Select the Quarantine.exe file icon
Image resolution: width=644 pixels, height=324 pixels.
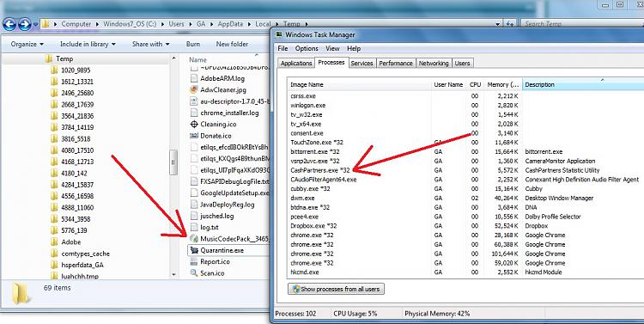(194, 250)
